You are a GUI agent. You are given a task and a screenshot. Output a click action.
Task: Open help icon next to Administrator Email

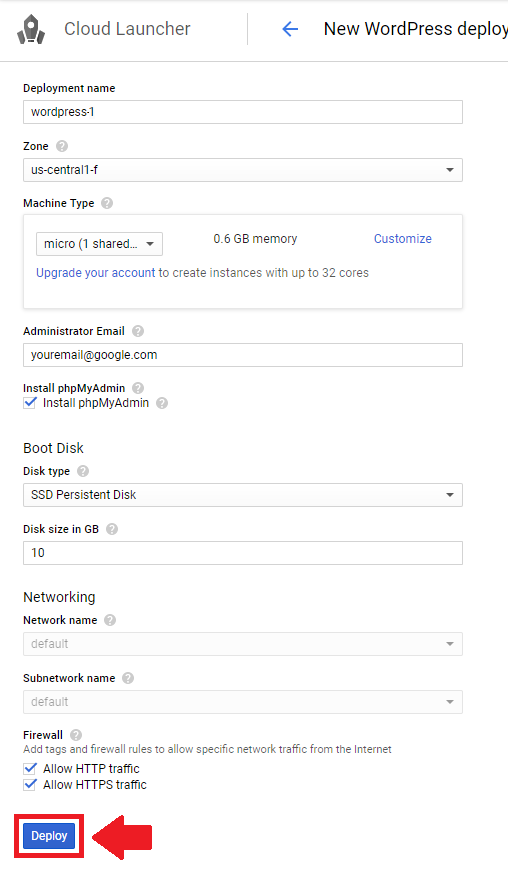coord(138,331)
